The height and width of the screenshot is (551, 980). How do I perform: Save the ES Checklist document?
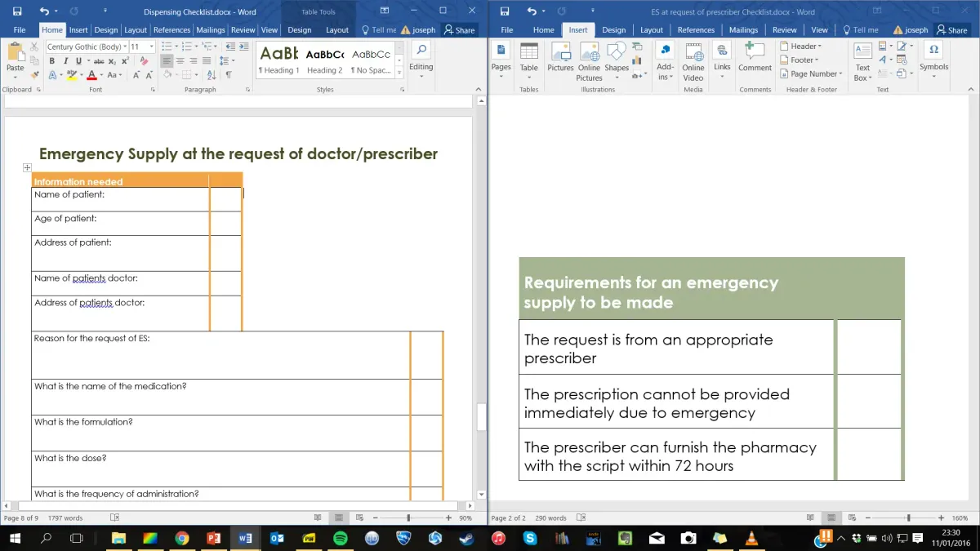505,11
